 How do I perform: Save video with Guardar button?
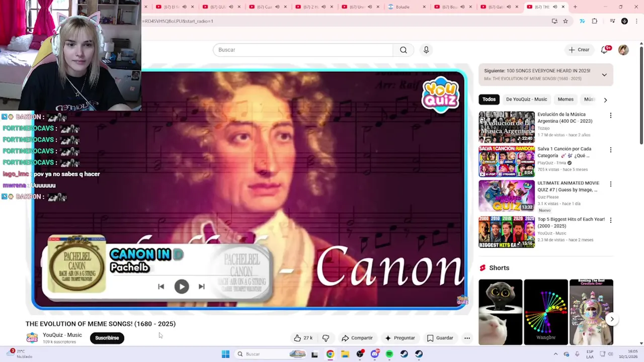click(x=440, y=338)
